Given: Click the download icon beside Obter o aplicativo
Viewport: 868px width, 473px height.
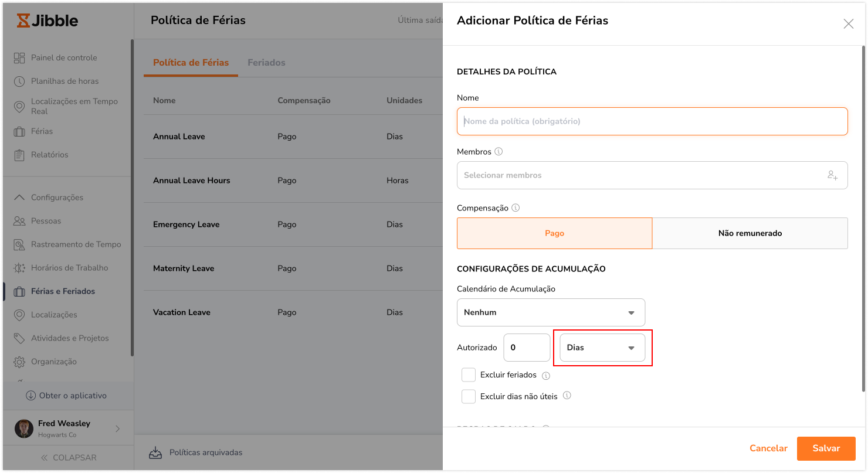Looking at the screenshot, I should [31, 396].
